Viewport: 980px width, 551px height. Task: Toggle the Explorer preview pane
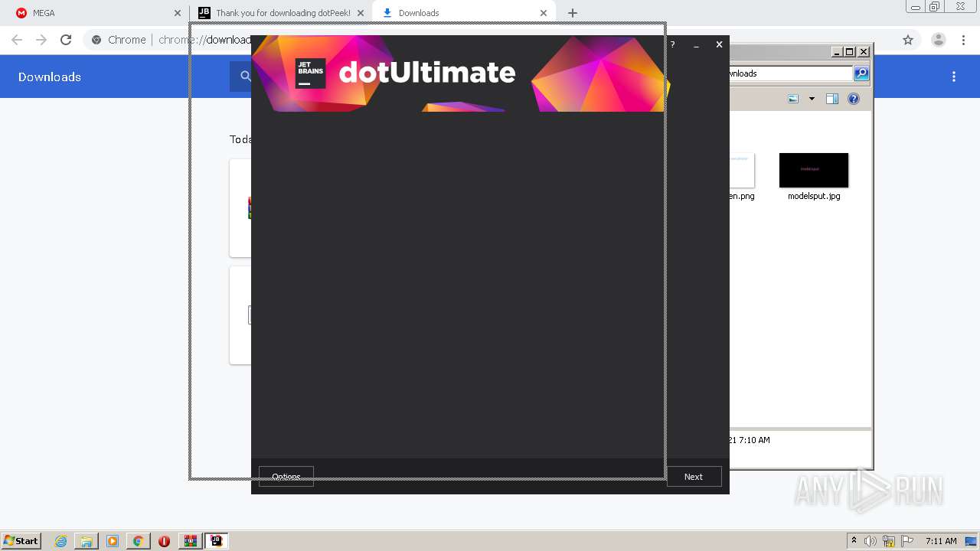[832, 99]
